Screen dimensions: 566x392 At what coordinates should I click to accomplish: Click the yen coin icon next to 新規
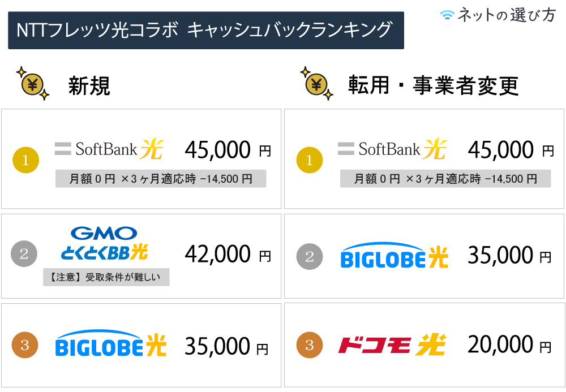pyautogui.click(x=33, y=84)
